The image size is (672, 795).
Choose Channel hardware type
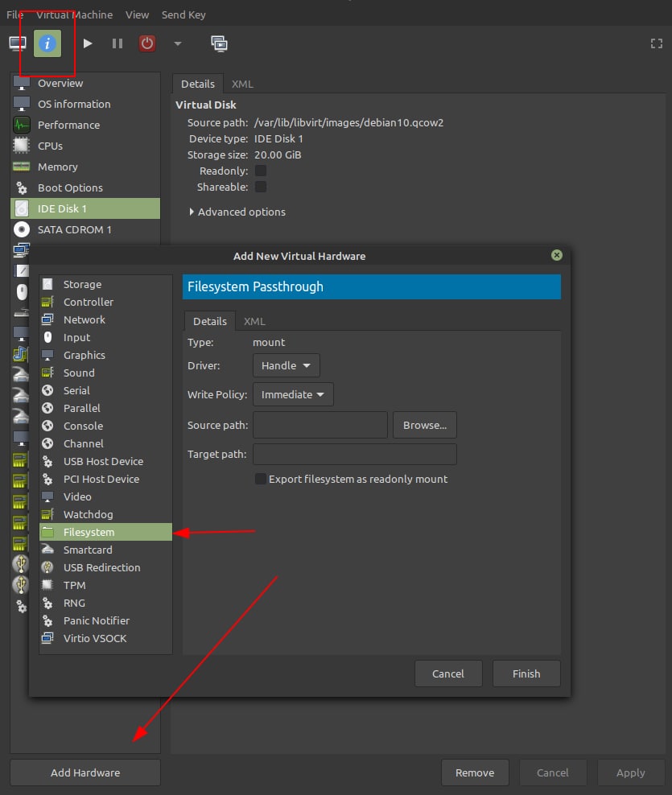pyautogui.click(x=106, y=443)
